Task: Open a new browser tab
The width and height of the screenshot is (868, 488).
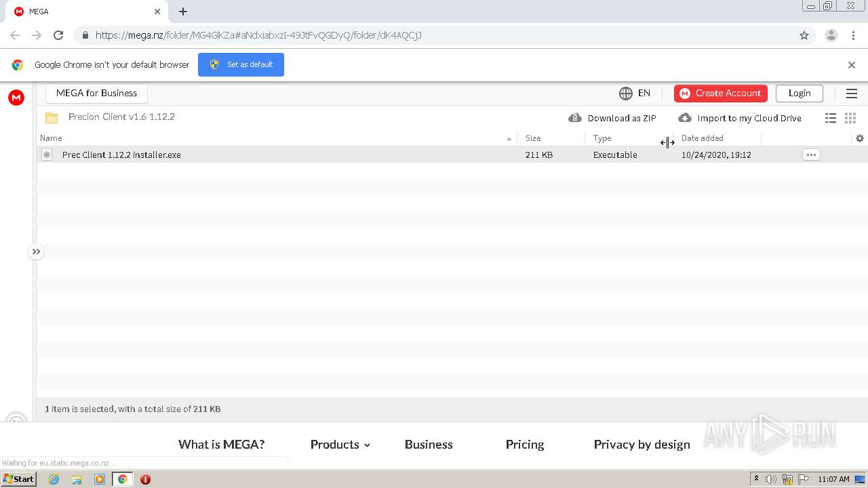Action: [x=183, y=12]
